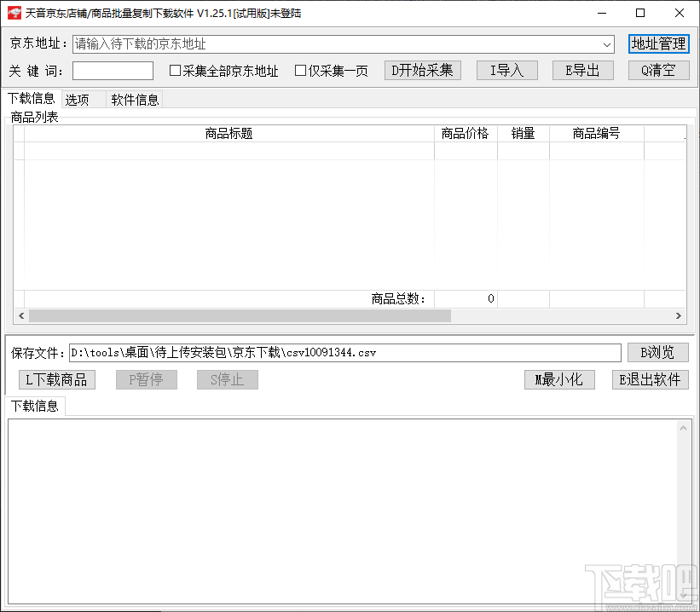
Task: Switch to the 选项 tab
Action: coord(80,98)
